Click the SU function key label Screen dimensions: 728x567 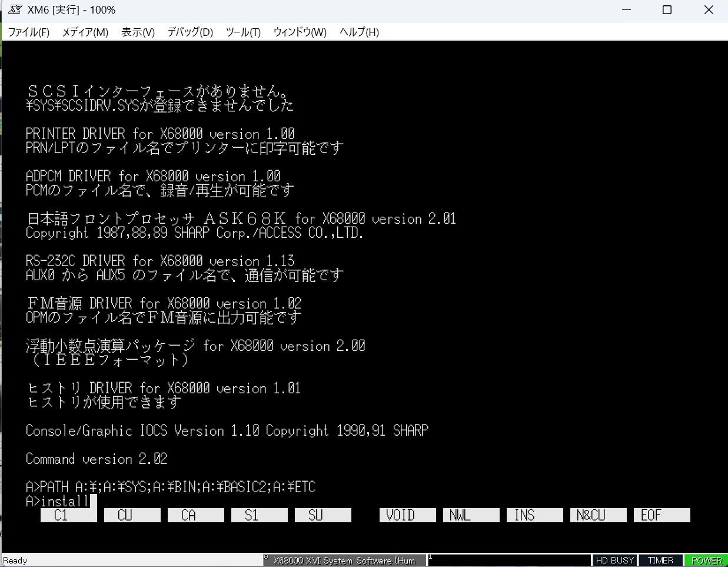pyautogui.click(x=323, y=515)
